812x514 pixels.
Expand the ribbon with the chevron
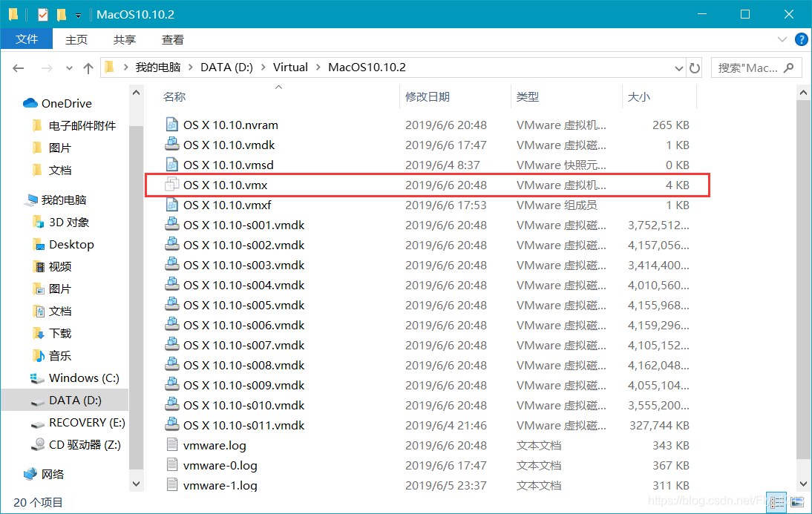point(782,39)
